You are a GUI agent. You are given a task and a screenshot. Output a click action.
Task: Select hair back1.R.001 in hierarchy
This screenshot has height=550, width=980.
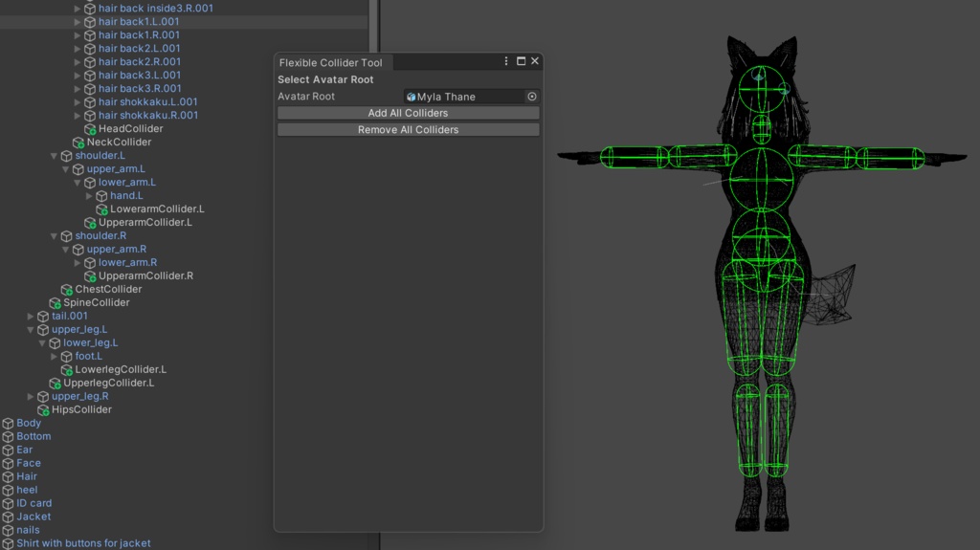coord(139,35)
